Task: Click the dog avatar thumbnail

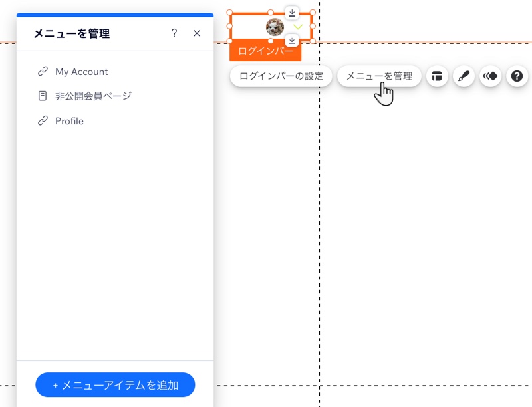Action: 275,27
